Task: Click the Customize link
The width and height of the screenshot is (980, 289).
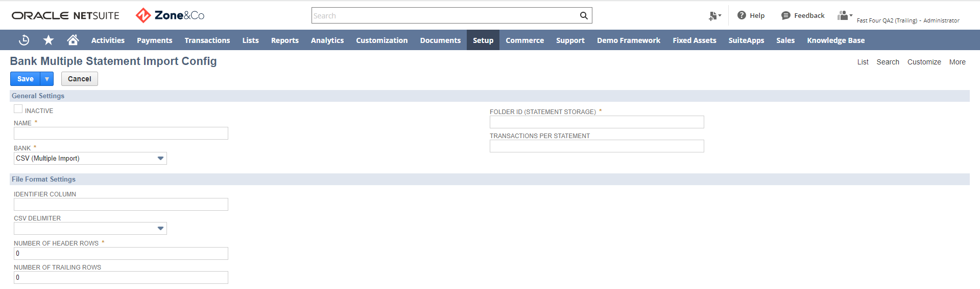Action: [x=924, y=62]
